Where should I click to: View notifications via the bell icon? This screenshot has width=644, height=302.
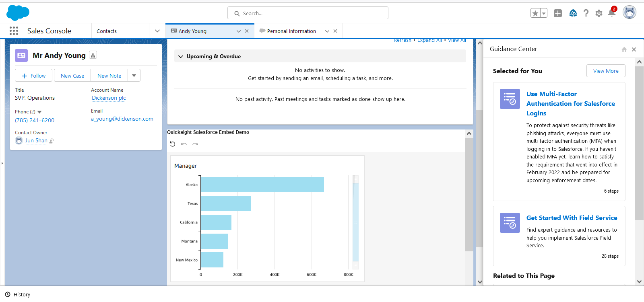(x=612, y=13)
